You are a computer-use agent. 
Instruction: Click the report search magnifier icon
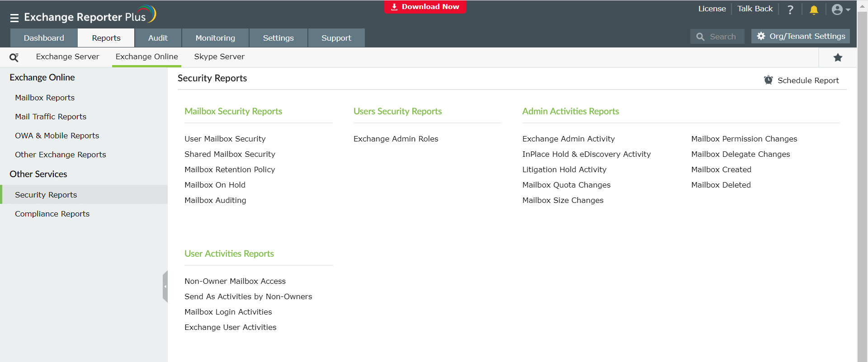(14, 57)
